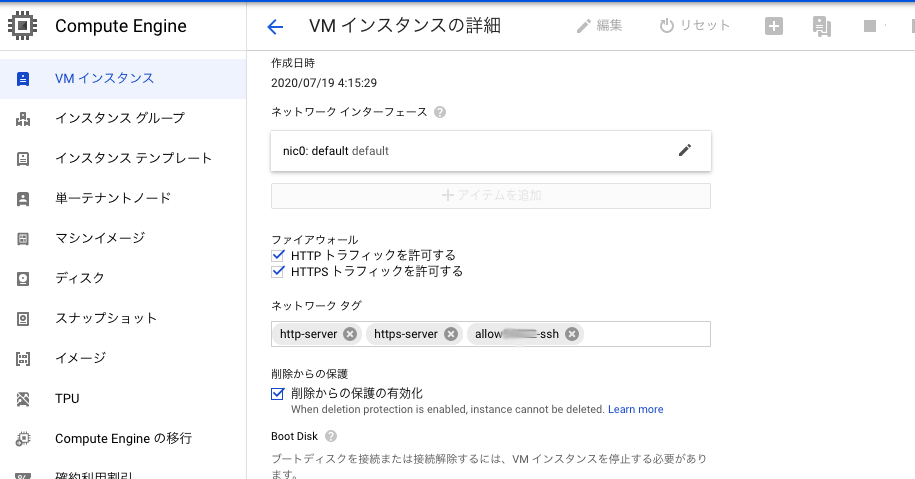915x479 pixels.
Task: Click the インスタンス グループ sidebar icon
Action: pyautogui.click(x=23, y=119)
